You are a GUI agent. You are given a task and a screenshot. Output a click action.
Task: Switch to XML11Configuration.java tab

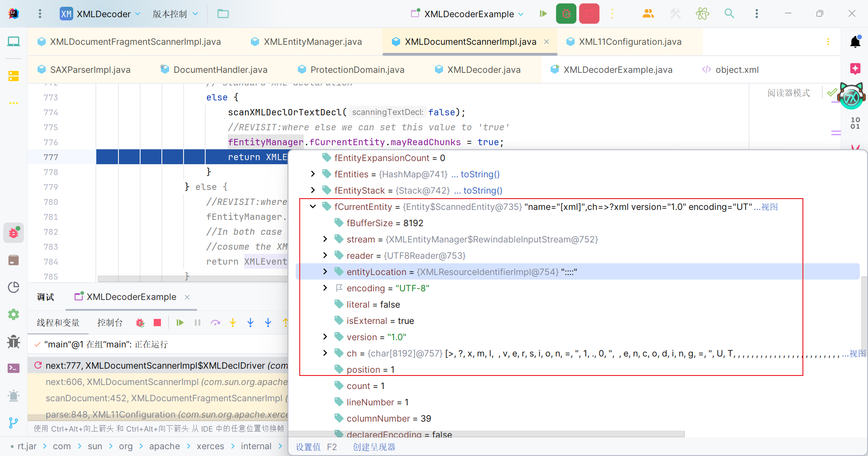pos(624,42)
